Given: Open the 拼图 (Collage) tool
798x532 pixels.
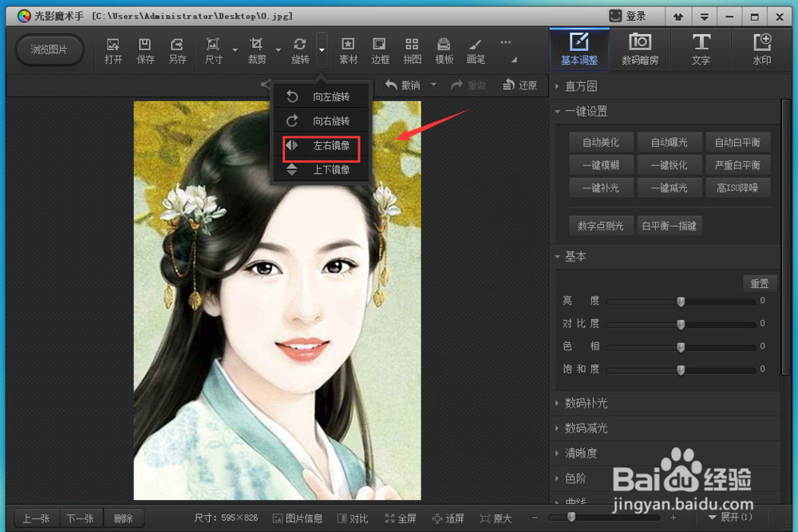Looking at the screenshot, I should 412,51.
